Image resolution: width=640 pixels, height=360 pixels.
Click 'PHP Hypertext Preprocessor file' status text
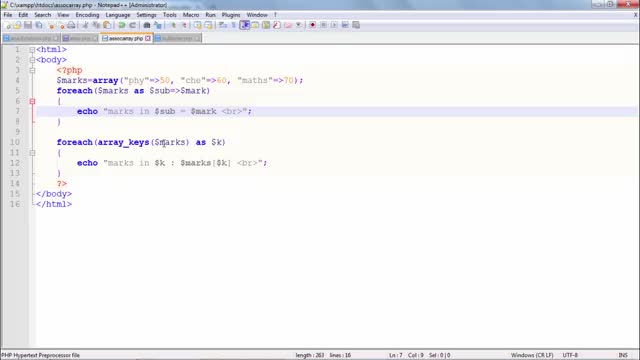click(40, 356)
